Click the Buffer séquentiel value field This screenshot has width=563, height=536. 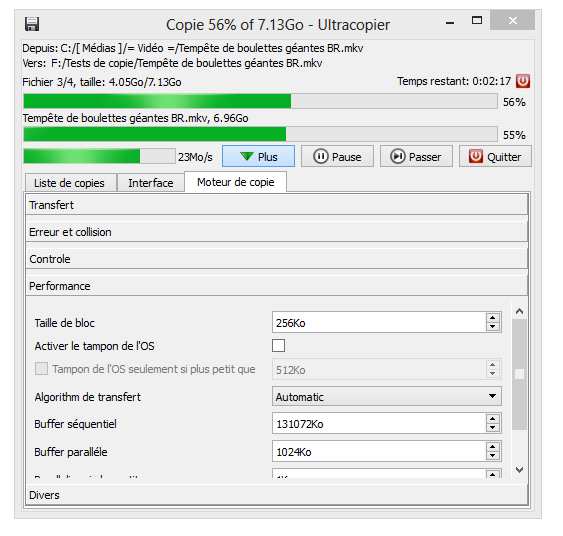pos(379,423)
